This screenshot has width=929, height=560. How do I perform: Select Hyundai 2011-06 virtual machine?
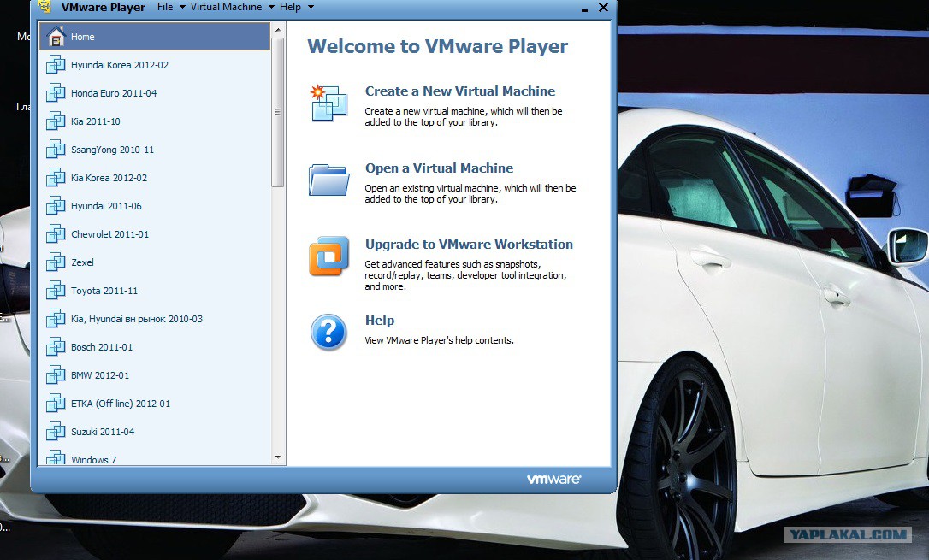coord(155,205)
